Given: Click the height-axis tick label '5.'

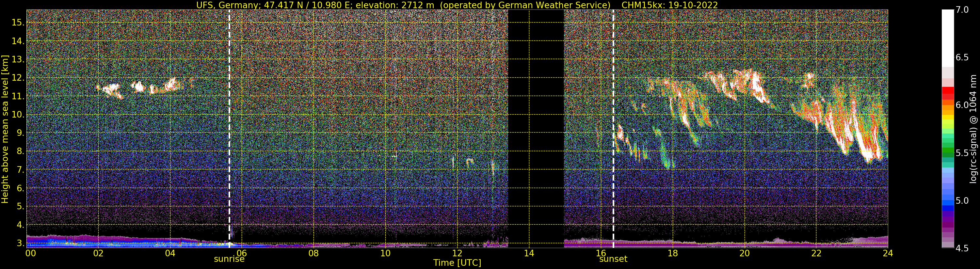Looking at the screenshot, I should click(x=20, y=206).
